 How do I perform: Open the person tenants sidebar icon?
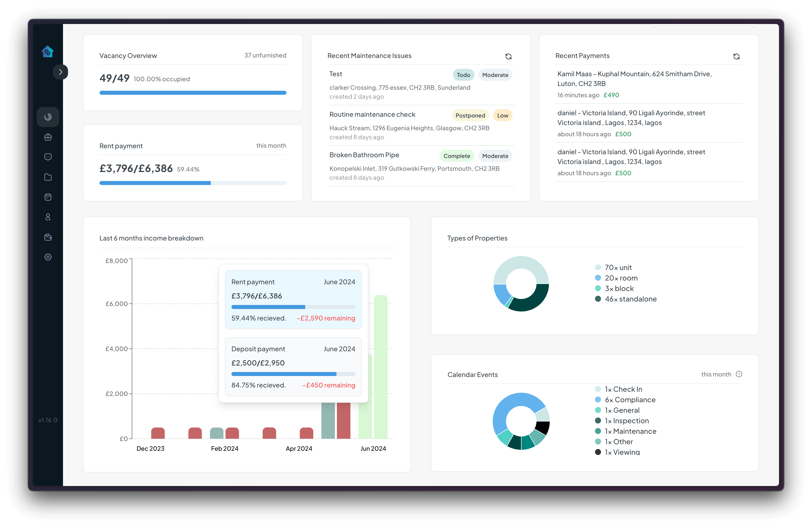pyautogui.click(x=48, y=217)
